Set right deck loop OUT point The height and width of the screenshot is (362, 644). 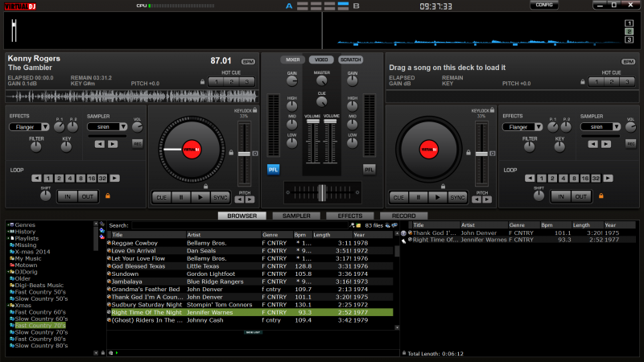point(580,196)
